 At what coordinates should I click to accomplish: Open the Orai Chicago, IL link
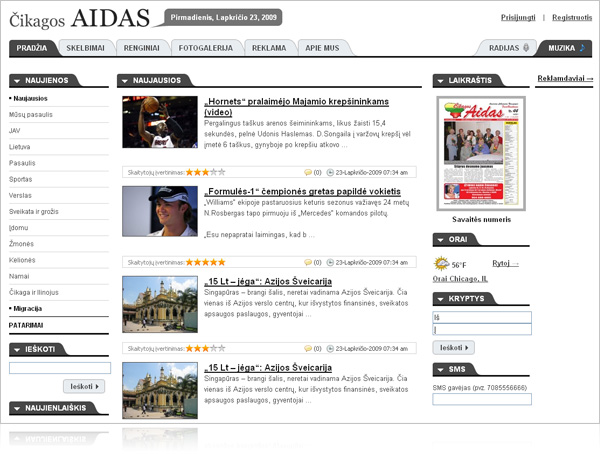(460, 279)
